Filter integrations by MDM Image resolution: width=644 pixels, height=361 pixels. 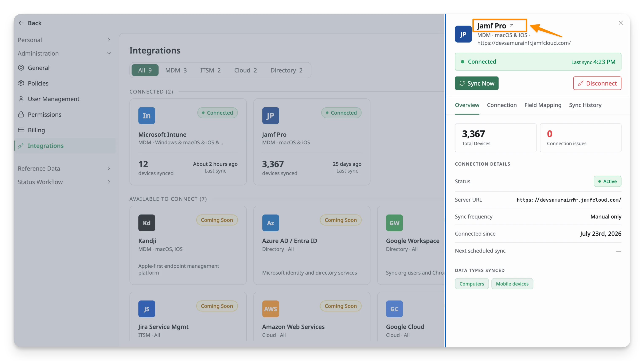pos(176,70)
